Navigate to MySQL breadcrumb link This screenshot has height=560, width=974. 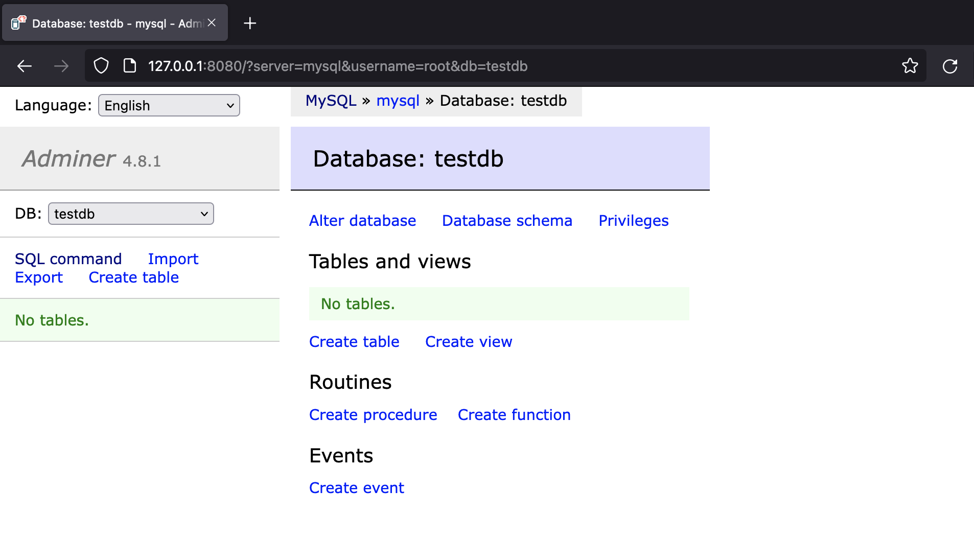331,101
